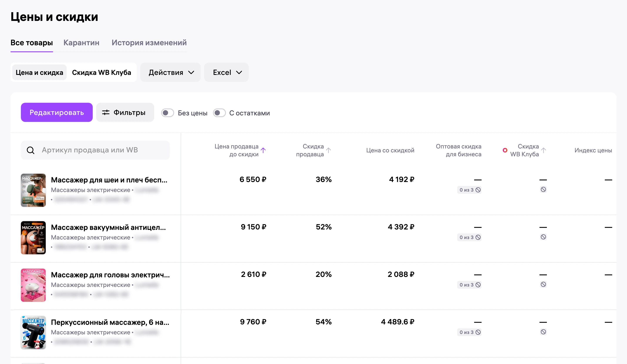The height and width of the screenshot is (364, 627).
Task: Open the 'Действия' dropdown
Action: click(171, 72)
